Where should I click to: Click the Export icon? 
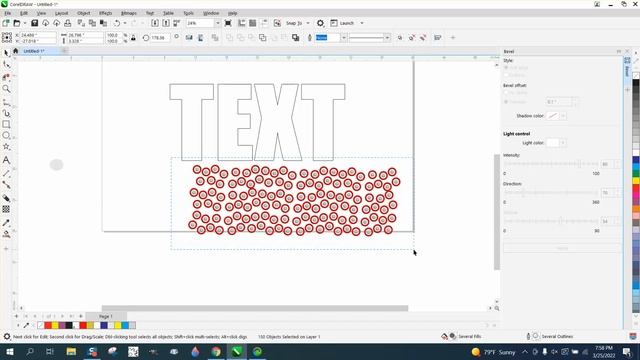[x=166, y=23]
